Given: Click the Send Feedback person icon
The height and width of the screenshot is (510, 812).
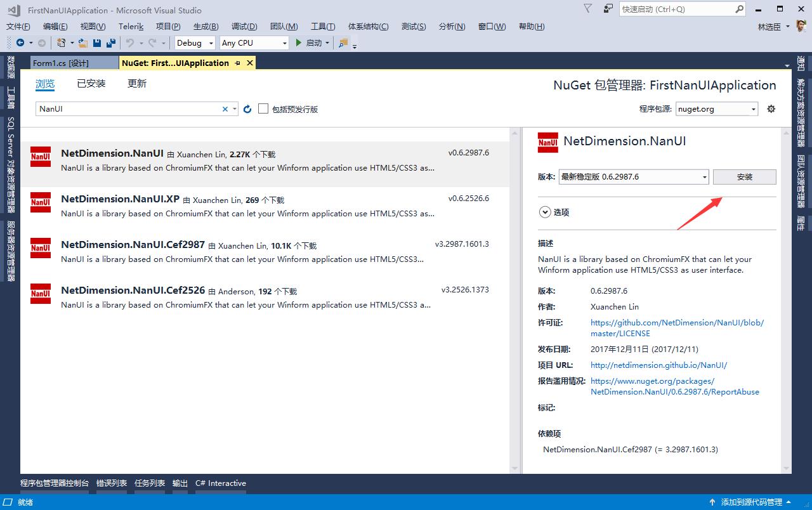Looking at the screenshot, I should click(x=608, y=8).
